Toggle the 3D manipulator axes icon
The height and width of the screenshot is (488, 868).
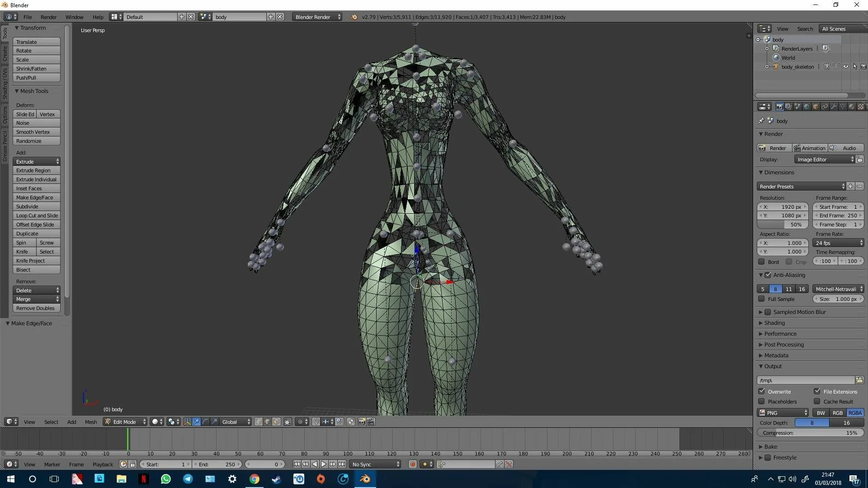pos(187,422)
